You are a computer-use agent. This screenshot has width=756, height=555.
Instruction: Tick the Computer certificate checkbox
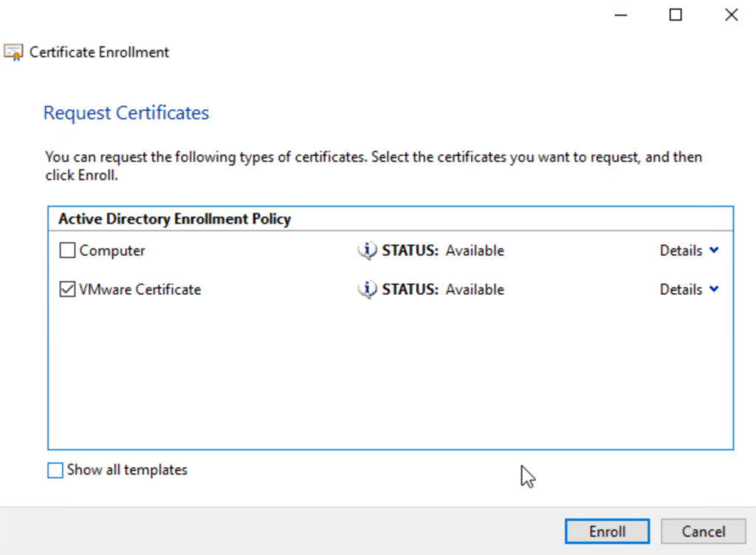click(x=68, y=251)
